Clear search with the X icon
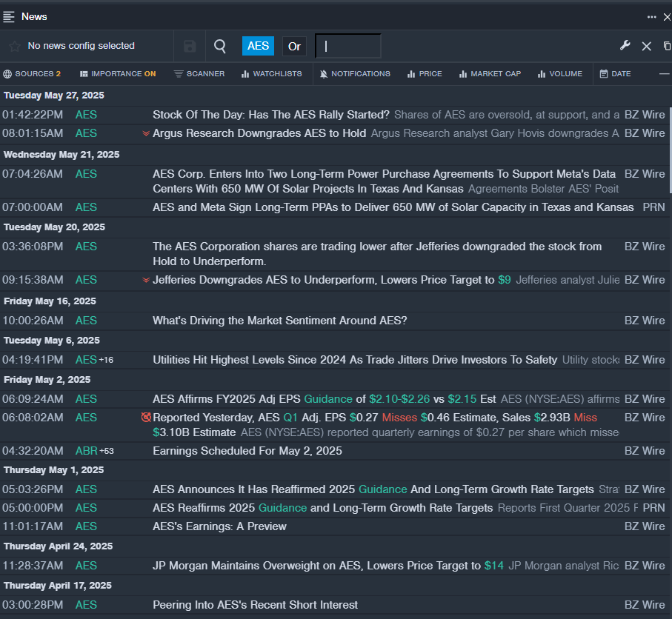 (646, 46)
